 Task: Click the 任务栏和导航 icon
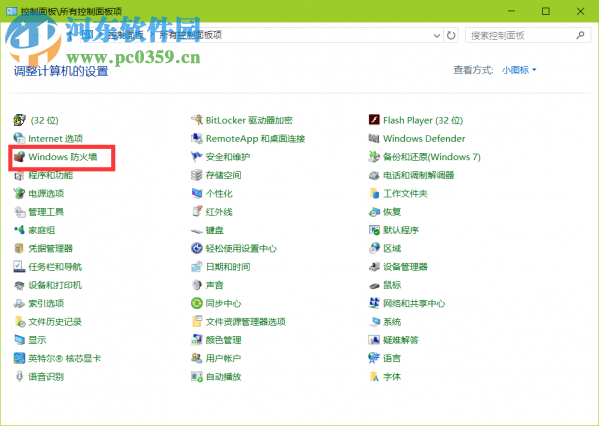point(19,267)
